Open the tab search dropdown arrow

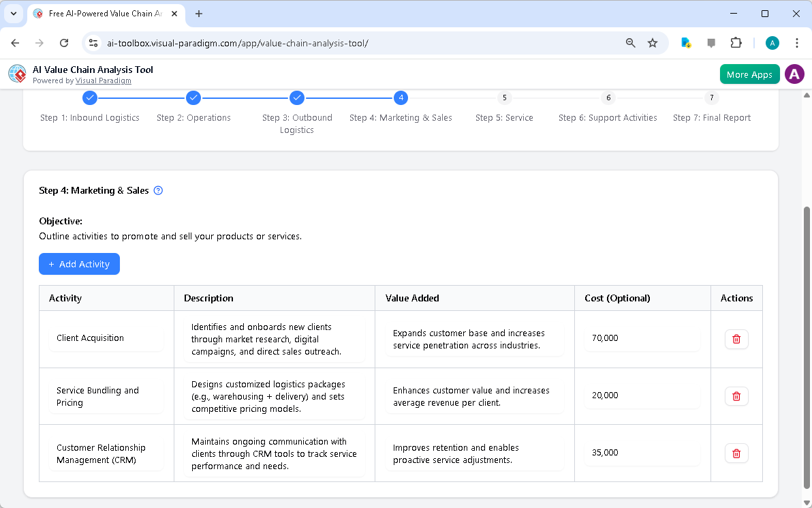[x=13, y=14]
